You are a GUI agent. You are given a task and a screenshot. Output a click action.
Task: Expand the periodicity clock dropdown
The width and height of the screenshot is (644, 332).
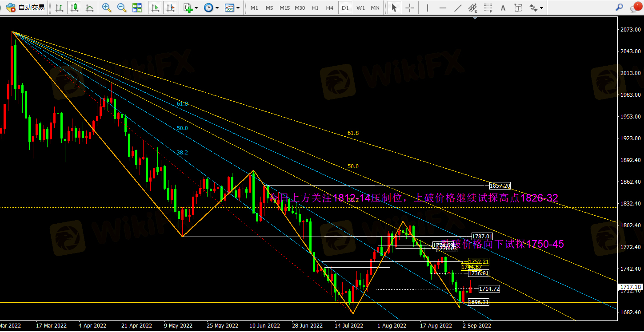click(211, 8)
